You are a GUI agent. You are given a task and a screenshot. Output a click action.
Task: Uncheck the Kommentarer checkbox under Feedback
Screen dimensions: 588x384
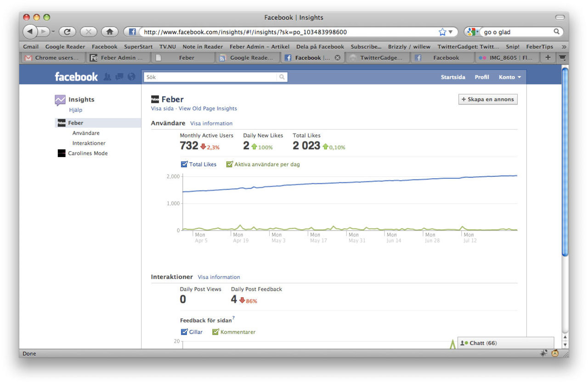coord(215,332)
